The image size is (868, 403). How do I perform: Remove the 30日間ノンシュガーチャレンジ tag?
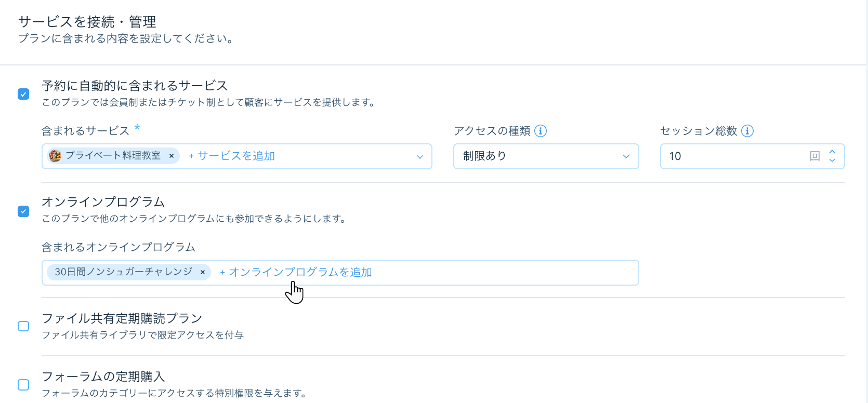click(x=203, y=272)
